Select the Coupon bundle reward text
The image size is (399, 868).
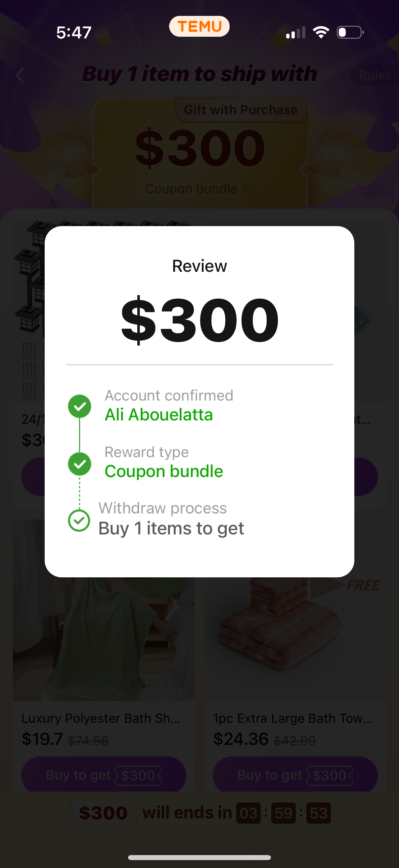(164, 471)
